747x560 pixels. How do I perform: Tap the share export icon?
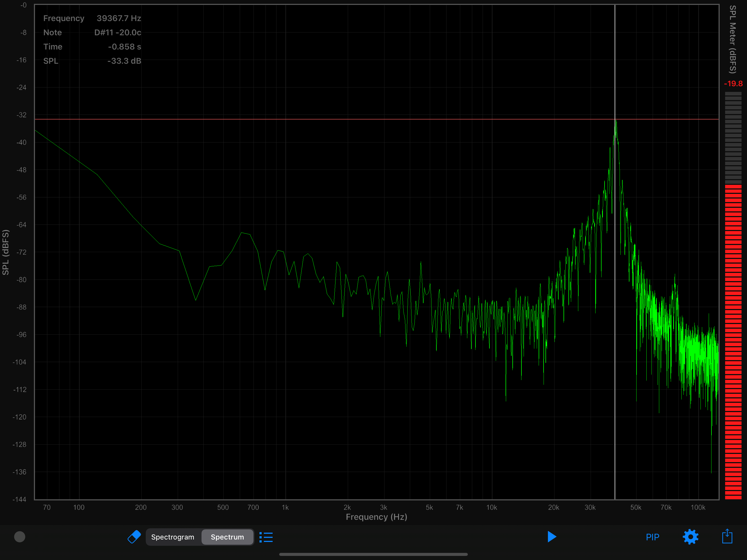pos(727,536)
